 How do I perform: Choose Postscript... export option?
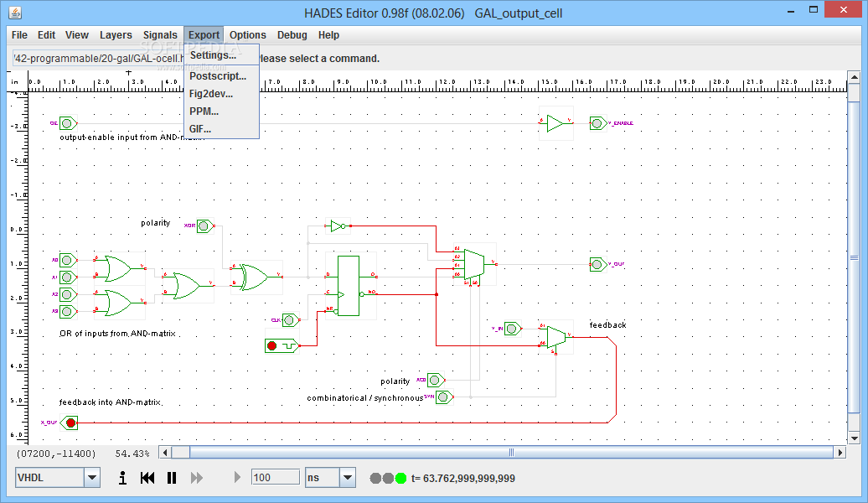(x=221, y=76)
